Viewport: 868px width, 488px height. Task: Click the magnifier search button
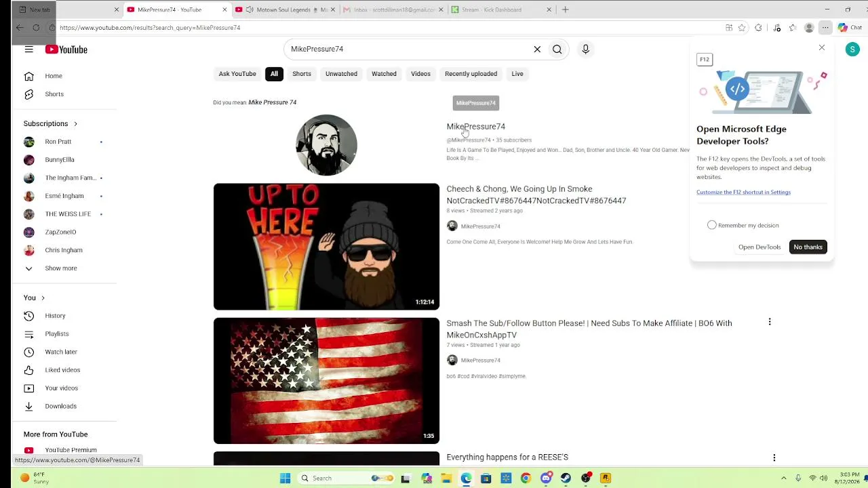click(557, 49)
